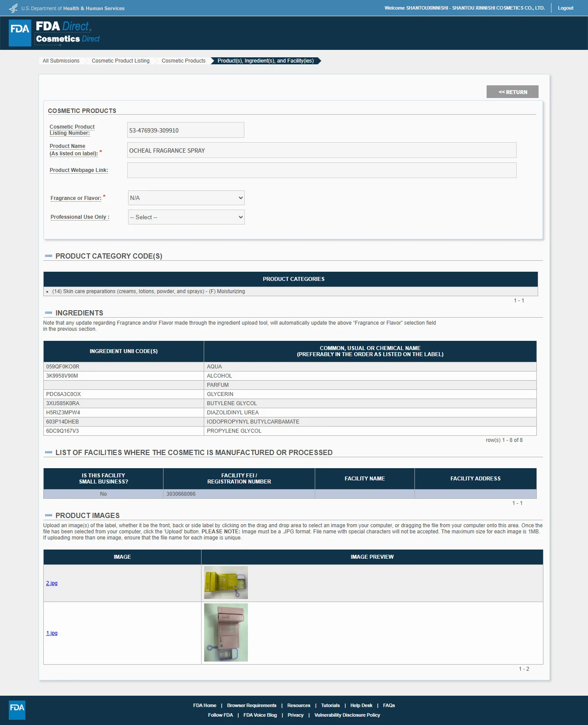
Task: Open the Fragrance or Flavor dropdown
Action: click(186, 198)
